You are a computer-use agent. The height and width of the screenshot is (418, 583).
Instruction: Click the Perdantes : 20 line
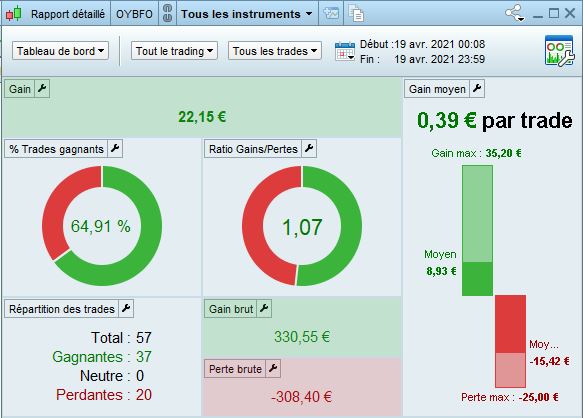[x=104, y=395]
